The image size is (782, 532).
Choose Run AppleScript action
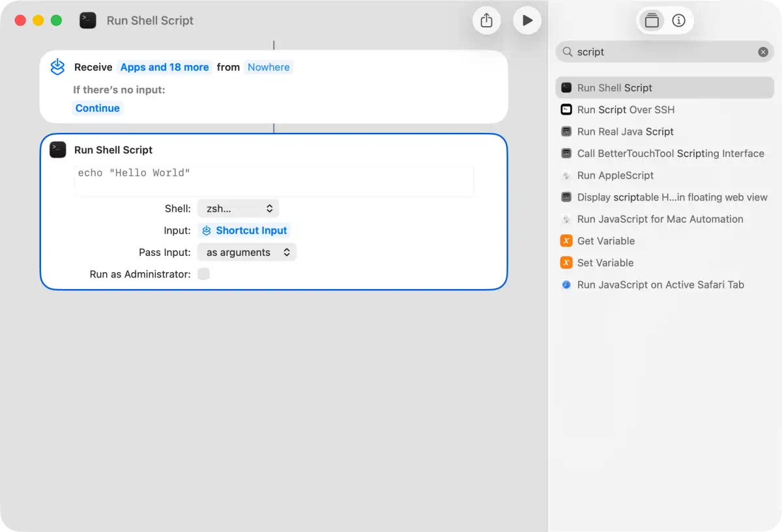[x=615, y=175]
